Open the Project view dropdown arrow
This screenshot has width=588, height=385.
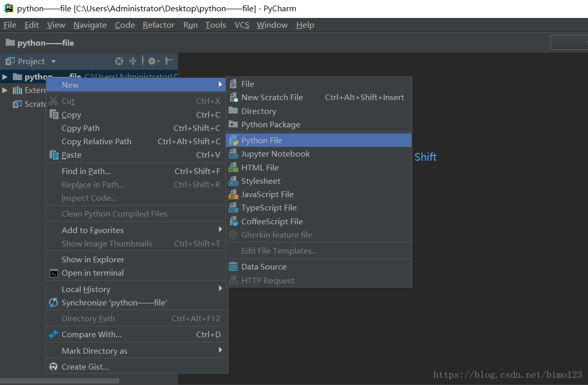pyautogui.click(x=53, y=61)
